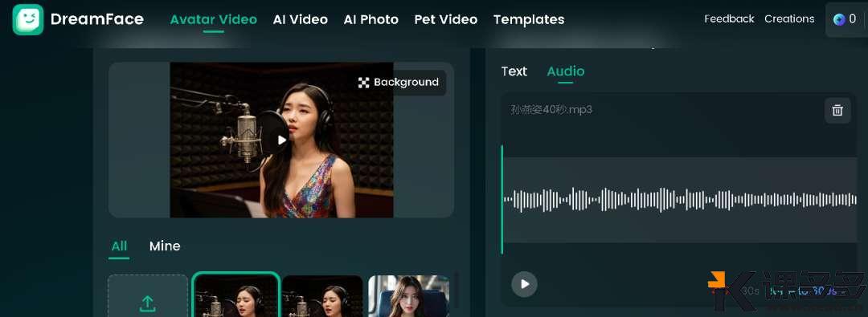Play the avatar video preview
The image size is (868, 317).
point(282,140)
